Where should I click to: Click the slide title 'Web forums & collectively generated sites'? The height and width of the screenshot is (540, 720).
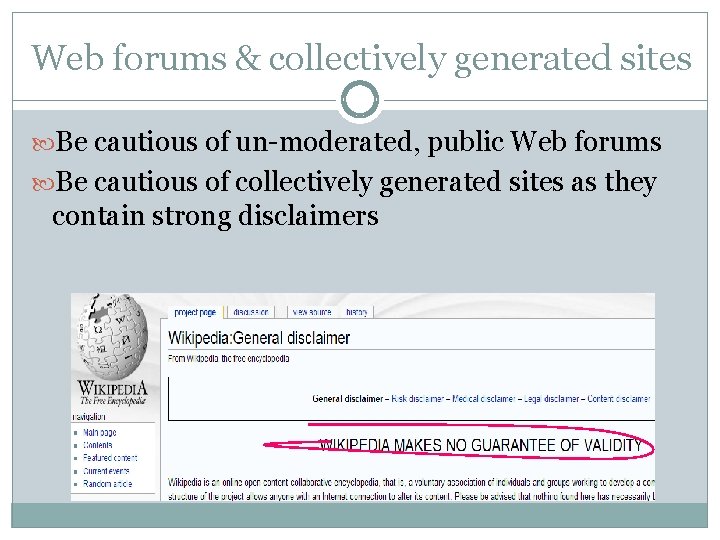361,58
